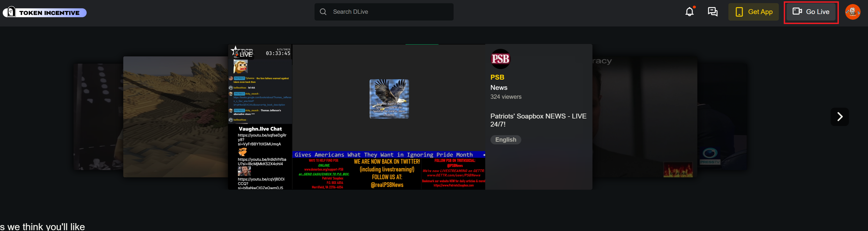Select the Minecraft desert stream thumbnail
Image resolution: width=868 pixels, height=231 pixels.
pos(175,117)
